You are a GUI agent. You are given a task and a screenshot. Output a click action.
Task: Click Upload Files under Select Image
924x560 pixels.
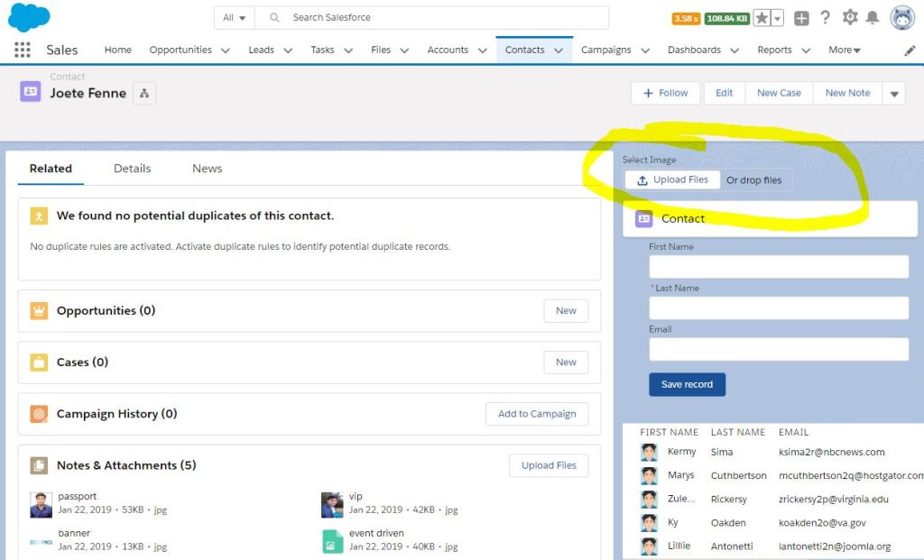(x=672, y=179)
